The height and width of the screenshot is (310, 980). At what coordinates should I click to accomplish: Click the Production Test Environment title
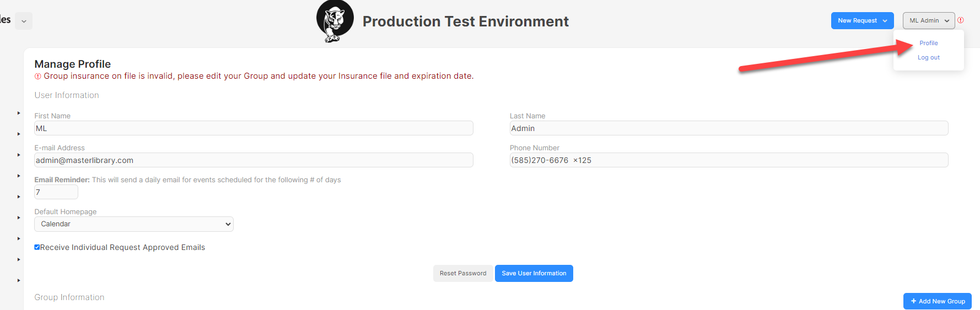coord(465,21)
